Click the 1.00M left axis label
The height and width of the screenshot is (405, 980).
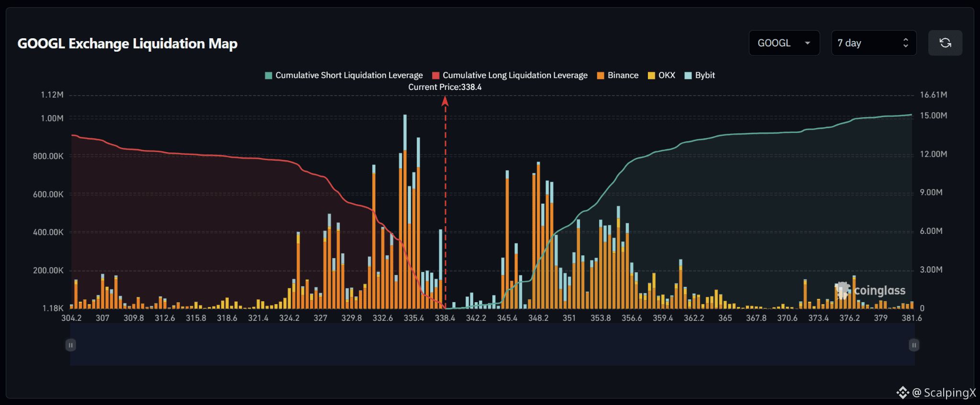click(x=52, y=118)
